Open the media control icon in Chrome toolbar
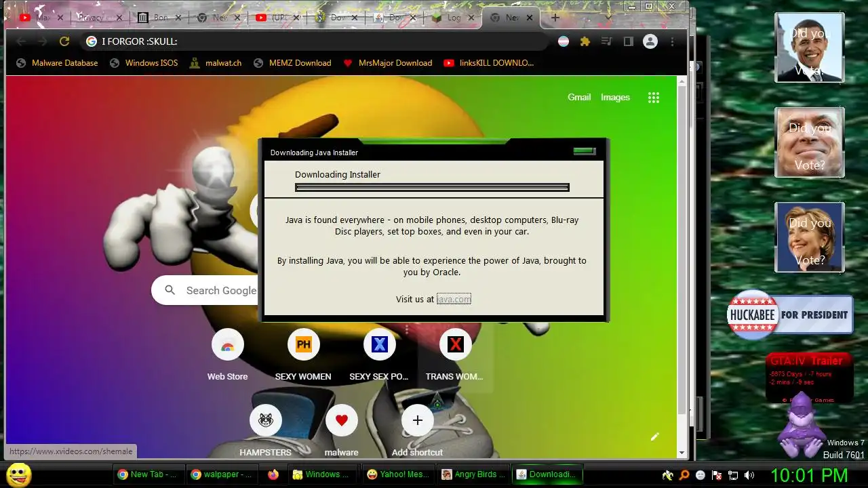This screenshot has height=488, width=868. (607, 41)
